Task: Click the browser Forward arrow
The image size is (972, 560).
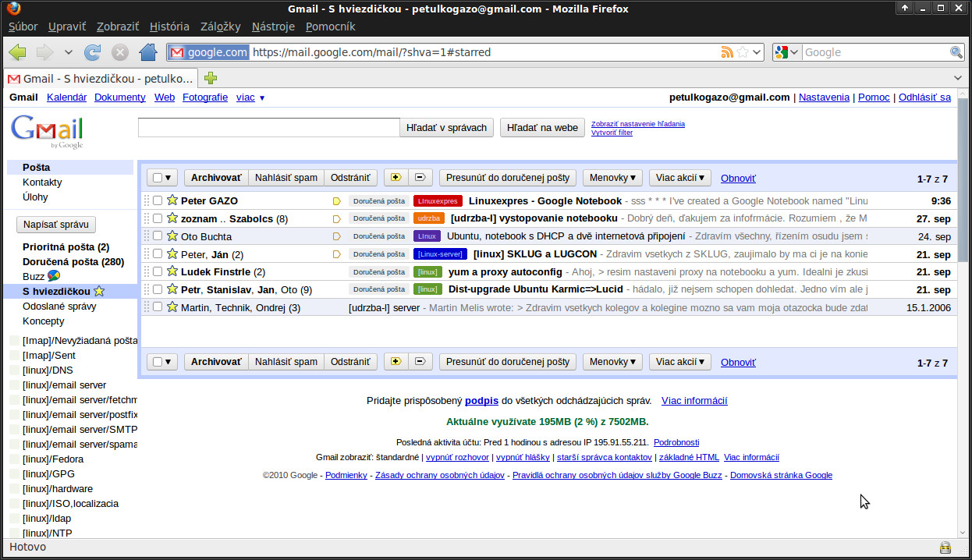Action: [x=44, y=52]
